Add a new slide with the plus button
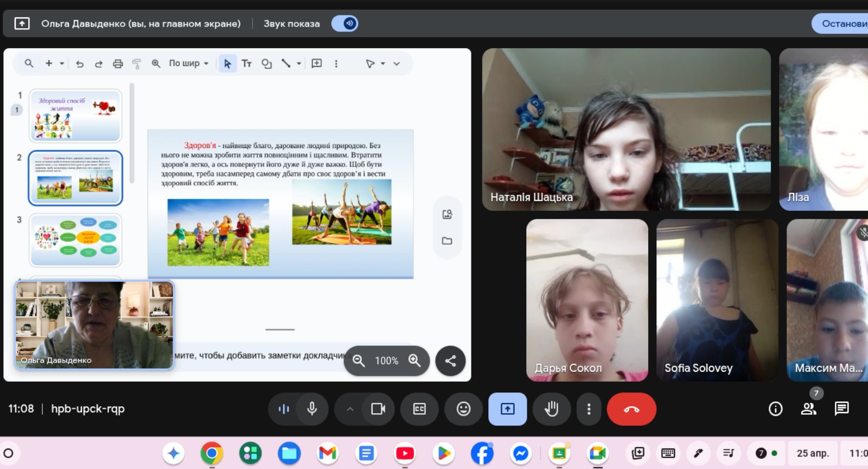The height and width of the screenshot is (469, 868). [49, 63]
